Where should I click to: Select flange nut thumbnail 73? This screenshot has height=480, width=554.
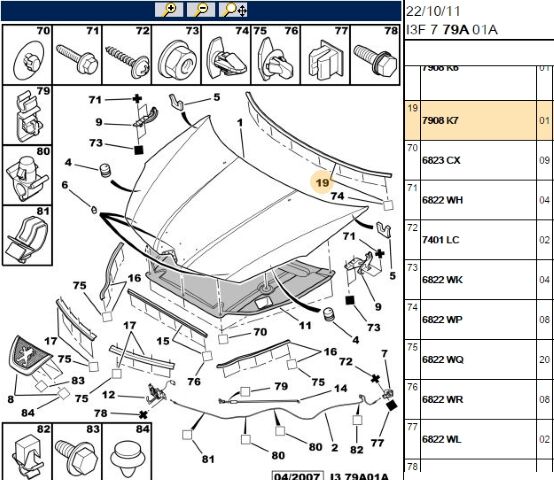176,54
